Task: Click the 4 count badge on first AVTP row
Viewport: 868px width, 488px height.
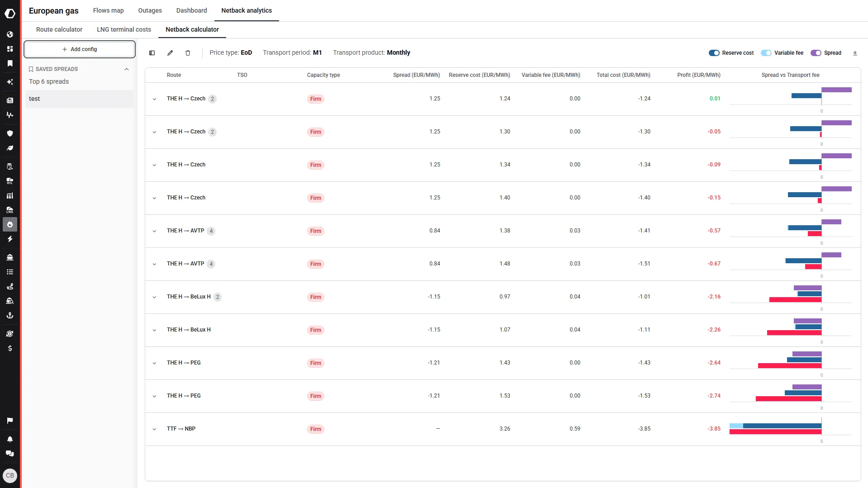Action: [211, 231]
